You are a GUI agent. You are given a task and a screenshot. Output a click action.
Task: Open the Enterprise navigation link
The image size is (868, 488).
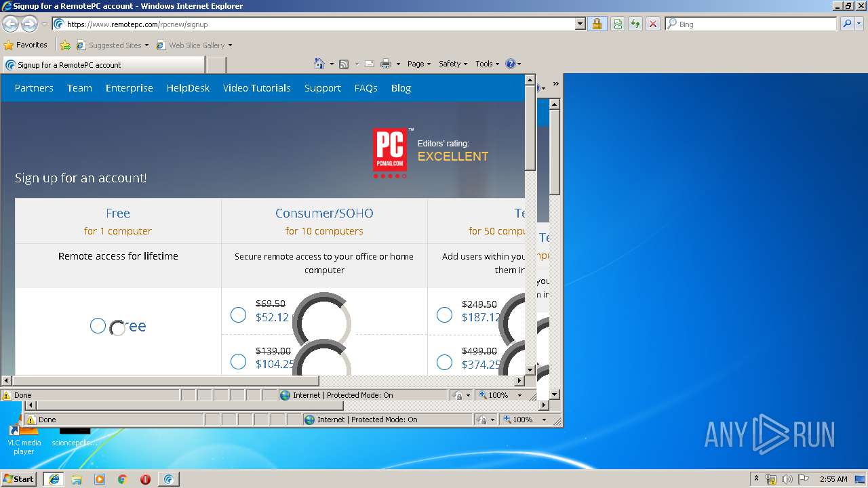(130, 88)
